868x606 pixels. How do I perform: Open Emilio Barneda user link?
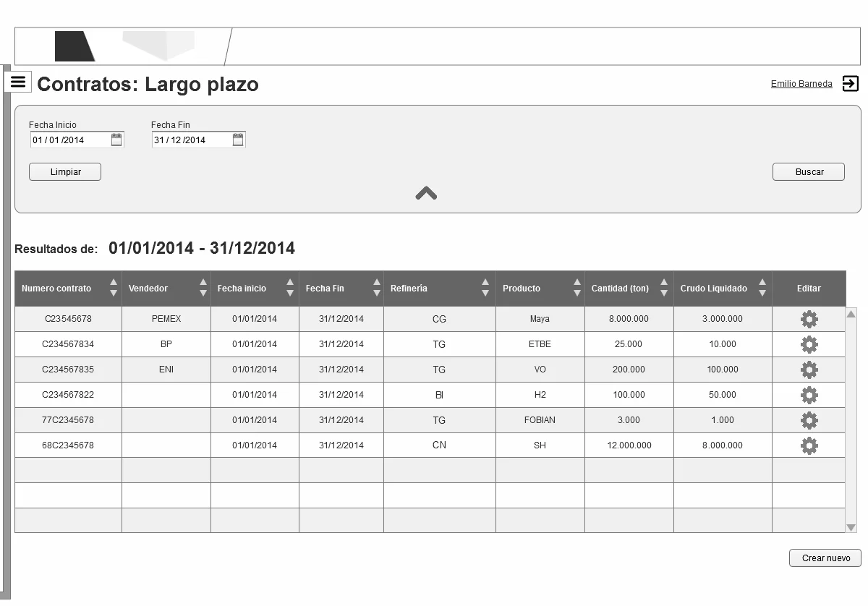click(x=801, y=84)
